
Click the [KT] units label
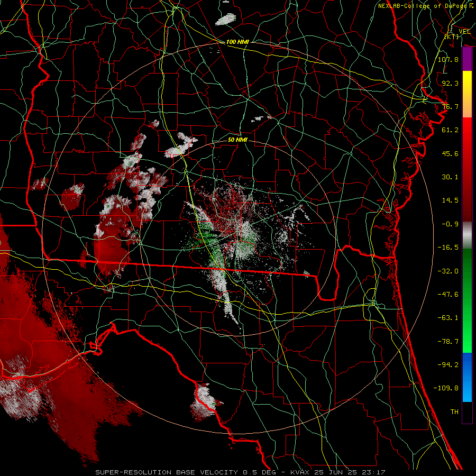pos(452,36)
